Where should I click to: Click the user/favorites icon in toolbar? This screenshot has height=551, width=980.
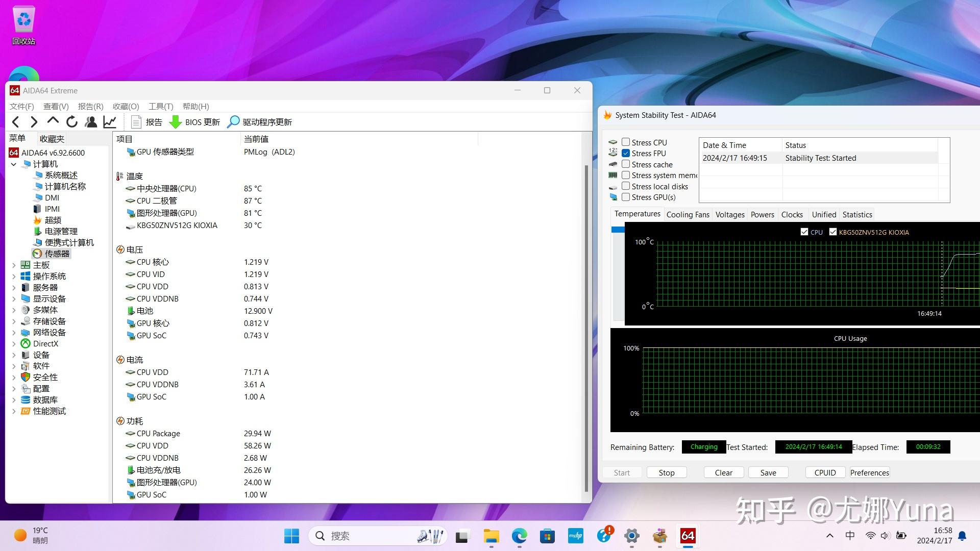(91, 122)
